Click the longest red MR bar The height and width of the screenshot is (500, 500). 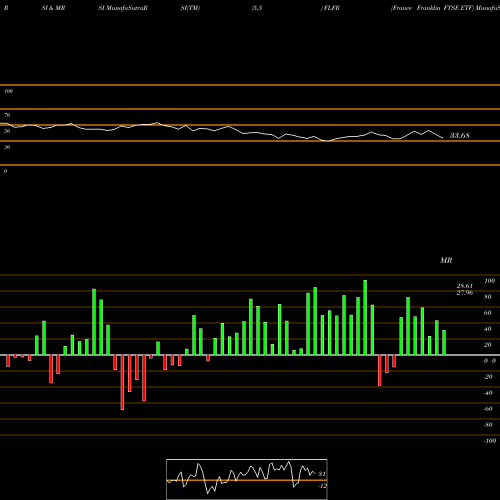pyautogui.click(x=122, y=382)
